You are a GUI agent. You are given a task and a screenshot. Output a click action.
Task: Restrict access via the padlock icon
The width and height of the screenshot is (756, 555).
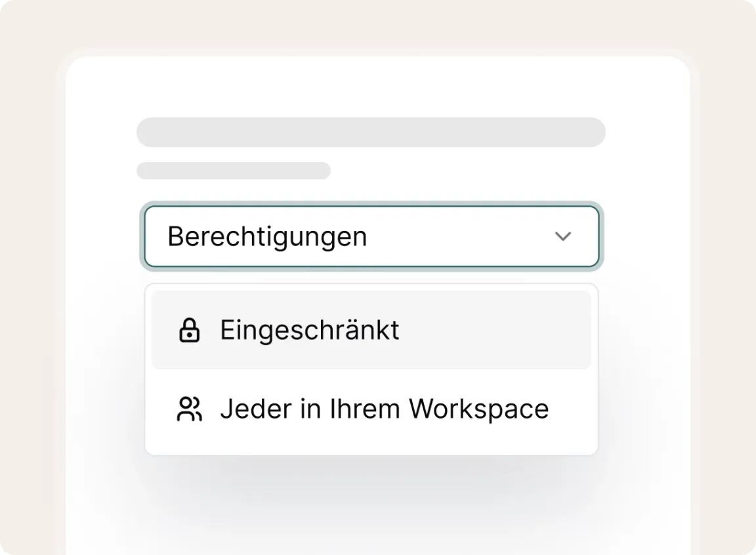(189, 330)
